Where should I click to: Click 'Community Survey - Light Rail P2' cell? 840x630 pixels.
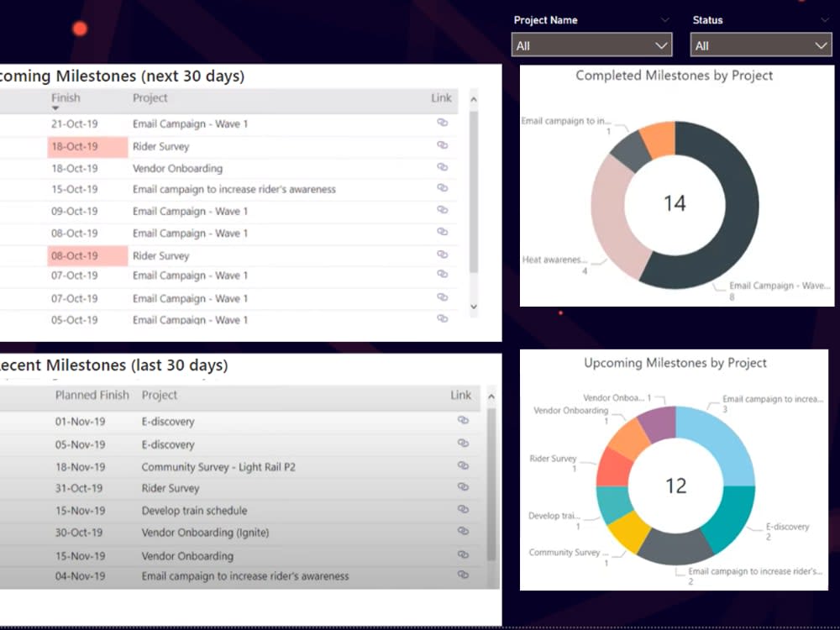coord(218,467)
